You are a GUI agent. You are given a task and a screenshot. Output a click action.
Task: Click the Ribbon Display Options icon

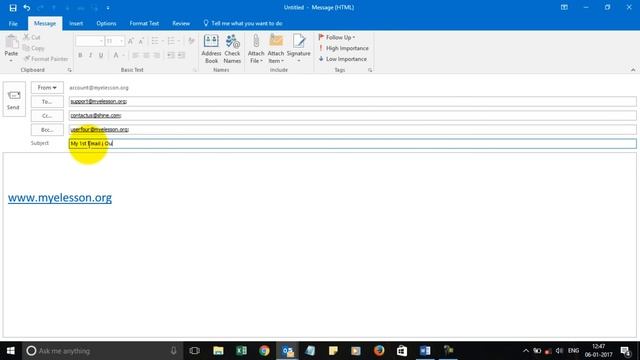[564, 8]
